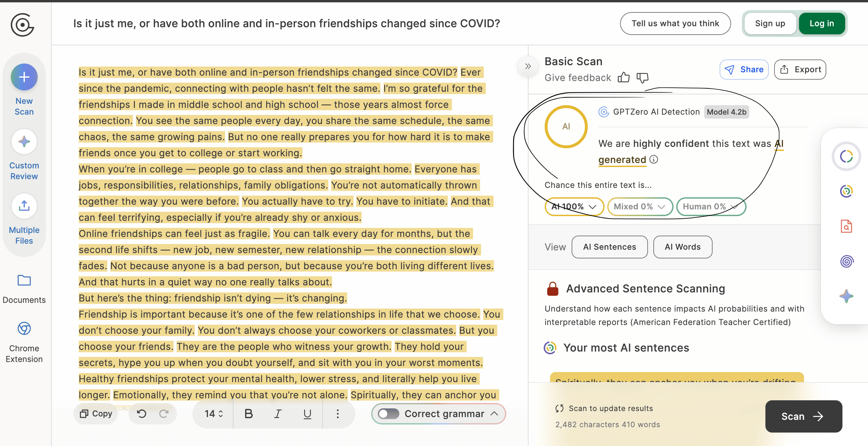Click the sparkle star icon in right rail

point(846,296)
